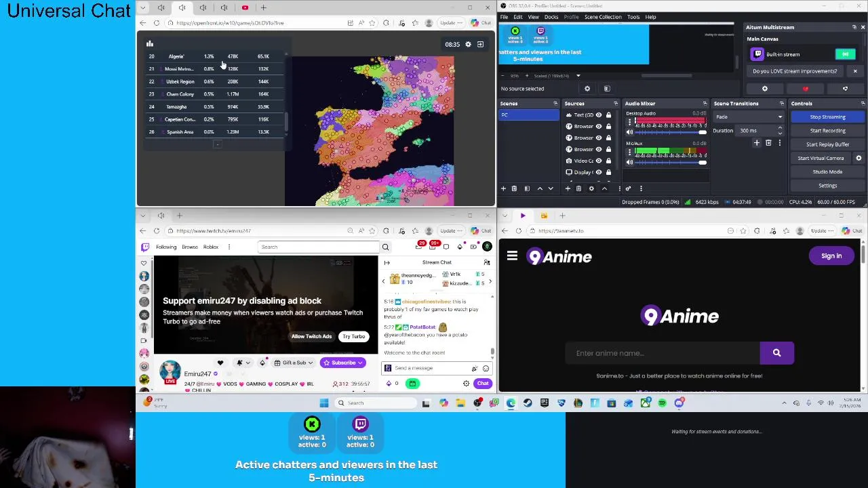Screen dimensions: 868x488
Task: Click the Aitum Multistream red heart icon
Action: [806, 89]
